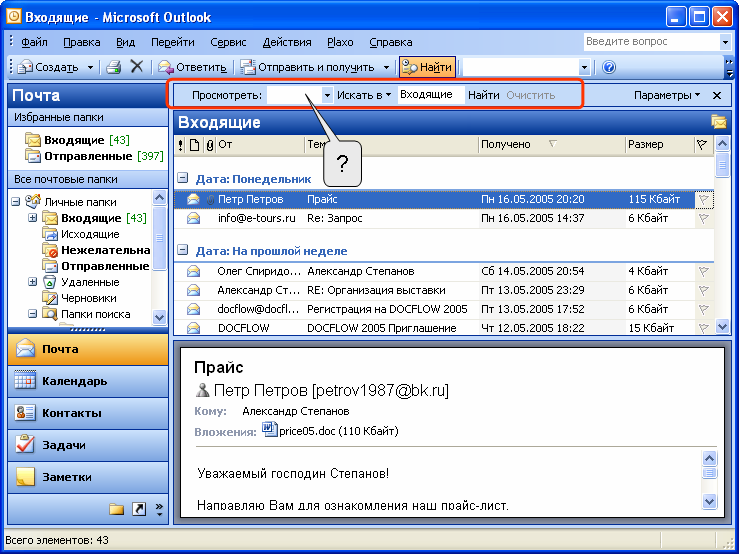Click the Print toolbar icon

[114, 67]
